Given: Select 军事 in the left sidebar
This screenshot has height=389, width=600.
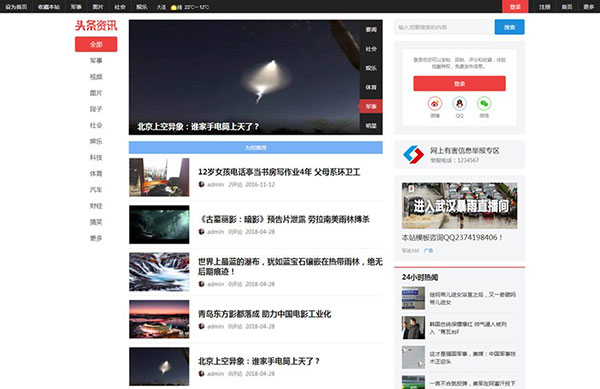Looking at the screenshot, I should tap(96, 60).
